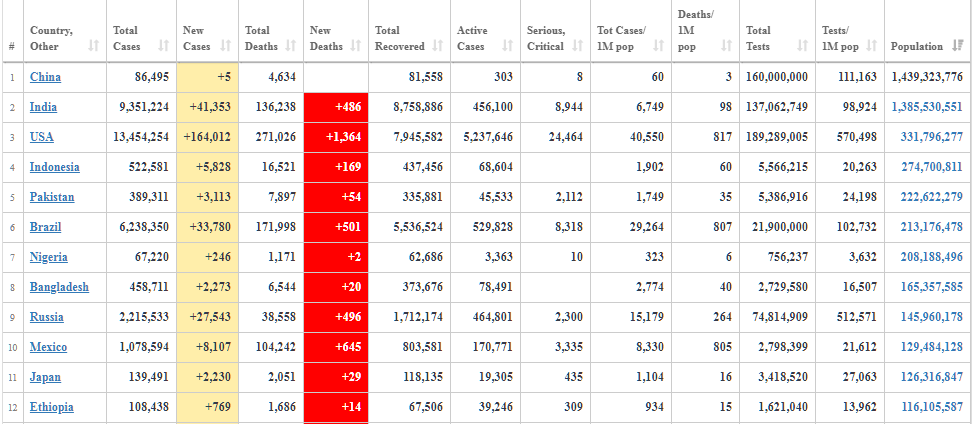
Task: Click Brazil's population link 213,176,478
Action: [x=932, y=227]
